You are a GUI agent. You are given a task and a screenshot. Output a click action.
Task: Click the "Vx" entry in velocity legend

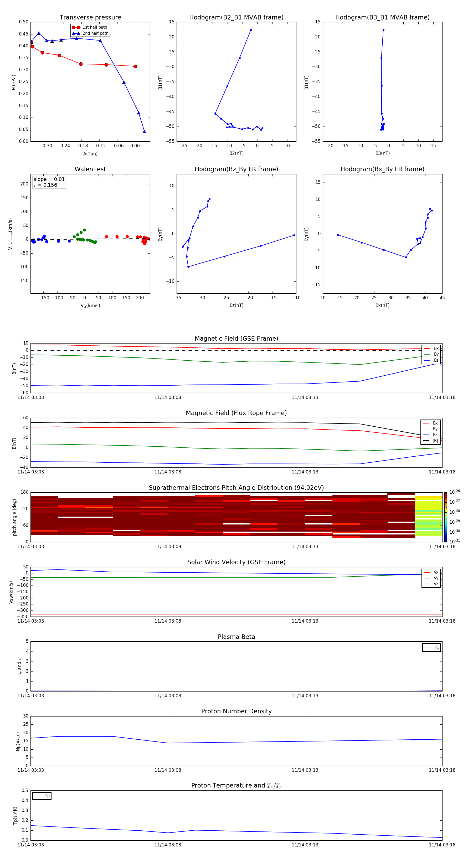click(x=431, y=572)
